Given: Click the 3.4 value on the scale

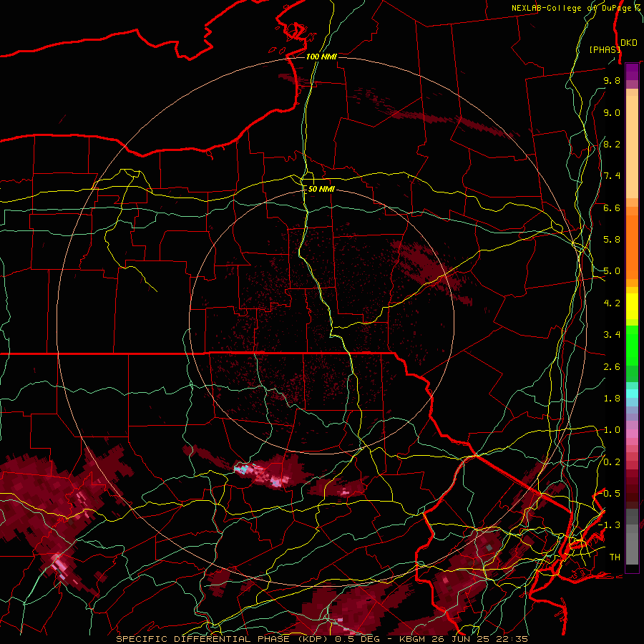Looking at the screenshot, I should pyautogui.click(x=612, y=335).
